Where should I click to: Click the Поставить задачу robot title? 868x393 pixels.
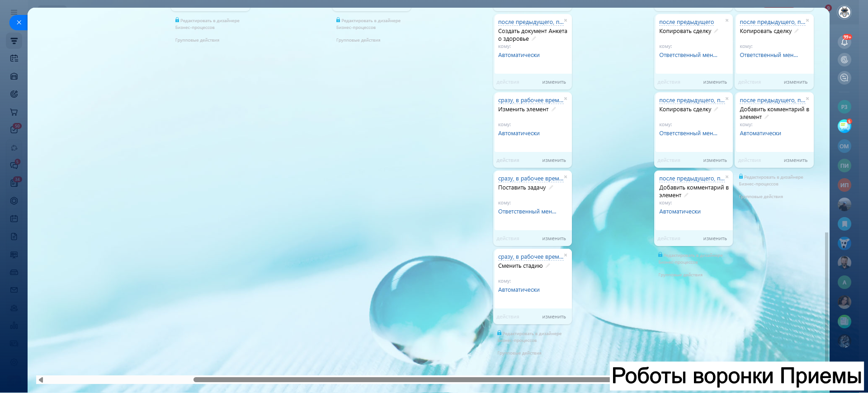[x=522, y=188]
